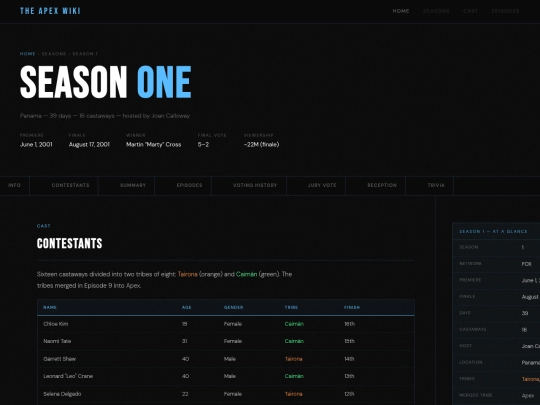Open the Caimán tribe link in paragraph
This screenshot has width=540, height=405.
(247, 274)
